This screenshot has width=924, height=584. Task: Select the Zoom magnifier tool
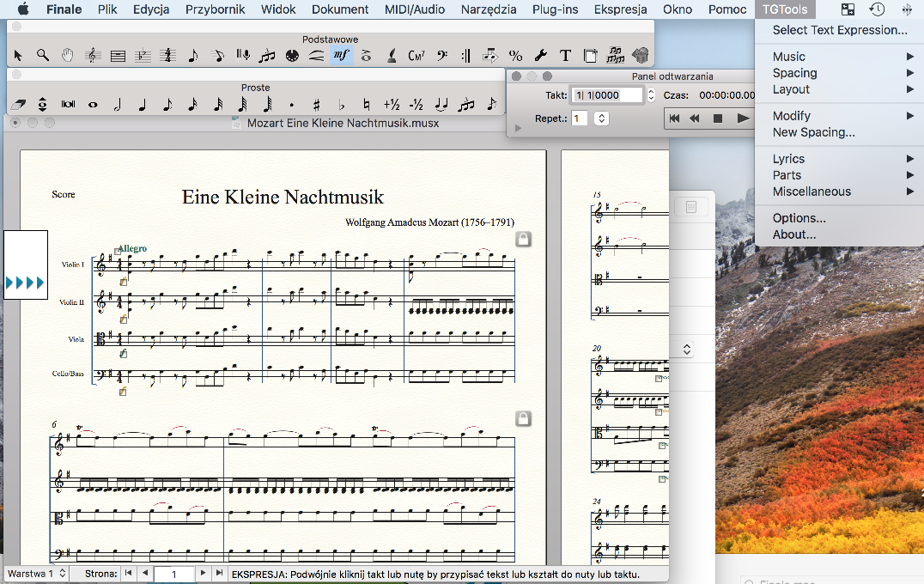coord(42,56)
